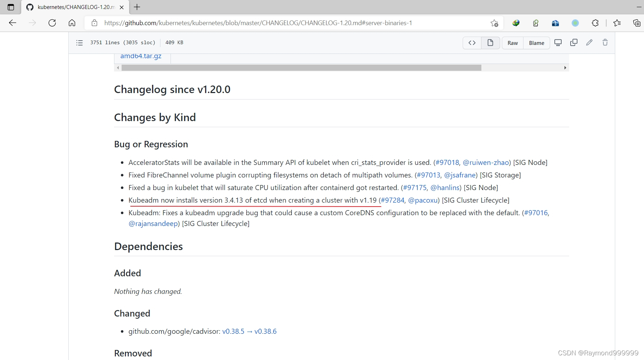Open the green globe extension icon
The height and width of the screenshot is (360, 644).
pos(516,23)
